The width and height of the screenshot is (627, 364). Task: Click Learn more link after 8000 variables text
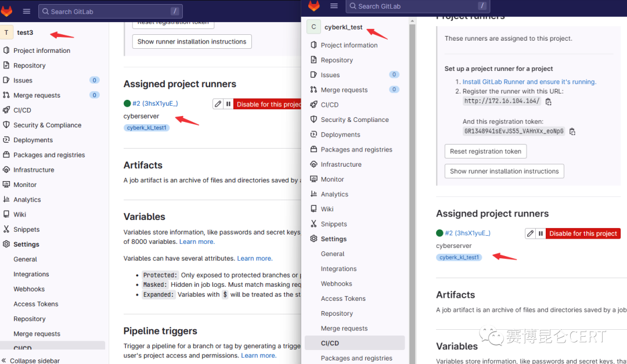tap(197, 242)
